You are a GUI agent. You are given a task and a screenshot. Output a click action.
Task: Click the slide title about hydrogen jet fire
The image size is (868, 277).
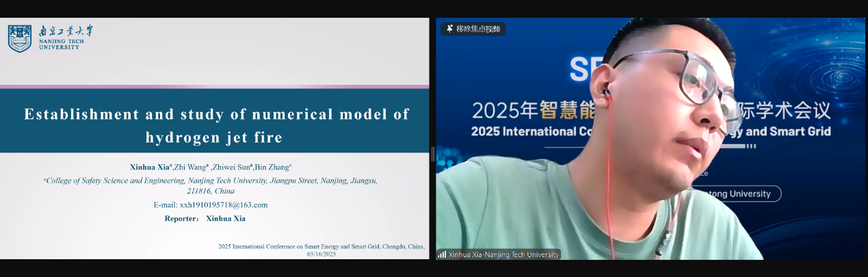tap(216, 125)
